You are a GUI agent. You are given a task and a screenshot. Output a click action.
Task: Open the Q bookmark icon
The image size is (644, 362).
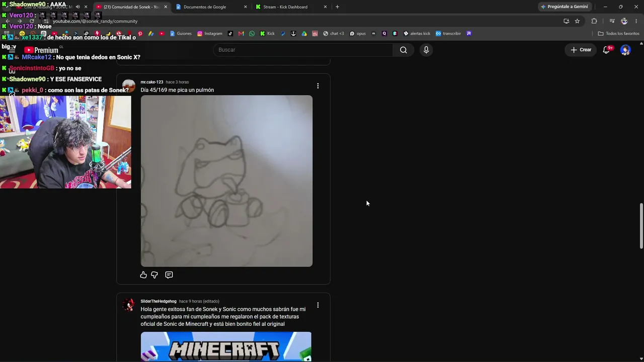point(384,34)
